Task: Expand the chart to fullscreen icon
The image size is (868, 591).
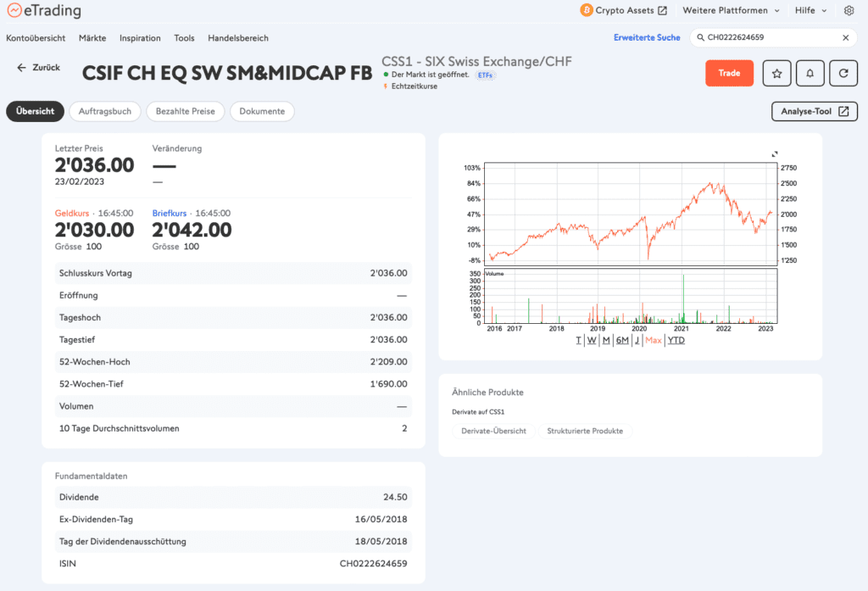Action: click(775, 154)
